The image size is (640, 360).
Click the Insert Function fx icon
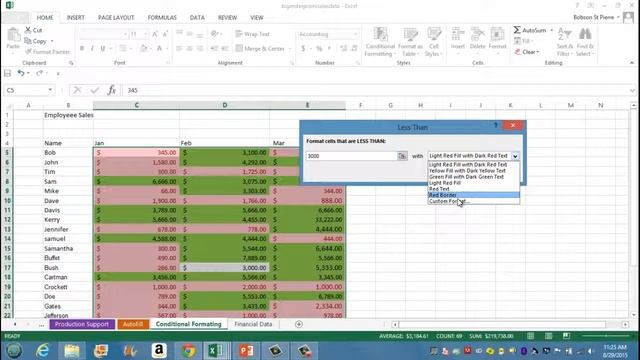point(111,90)
